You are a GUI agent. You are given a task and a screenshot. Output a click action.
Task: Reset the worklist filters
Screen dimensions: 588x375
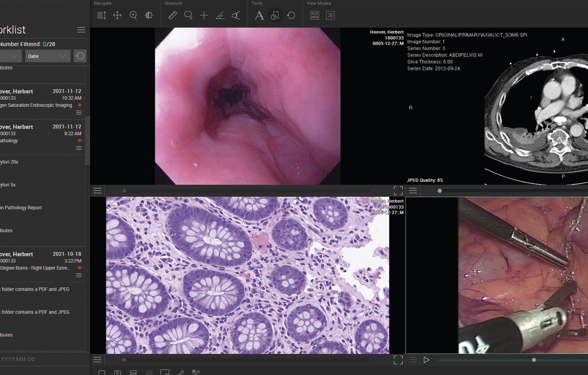click(x=80, y=56)
